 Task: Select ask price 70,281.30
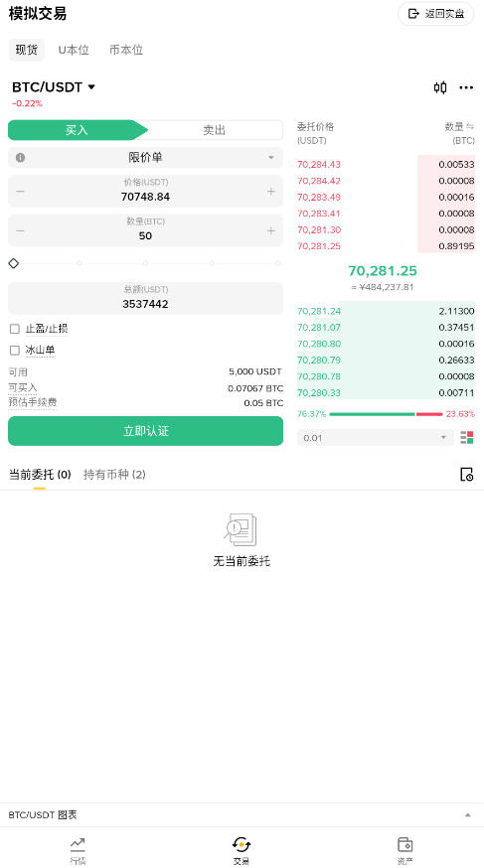[319, 229]
